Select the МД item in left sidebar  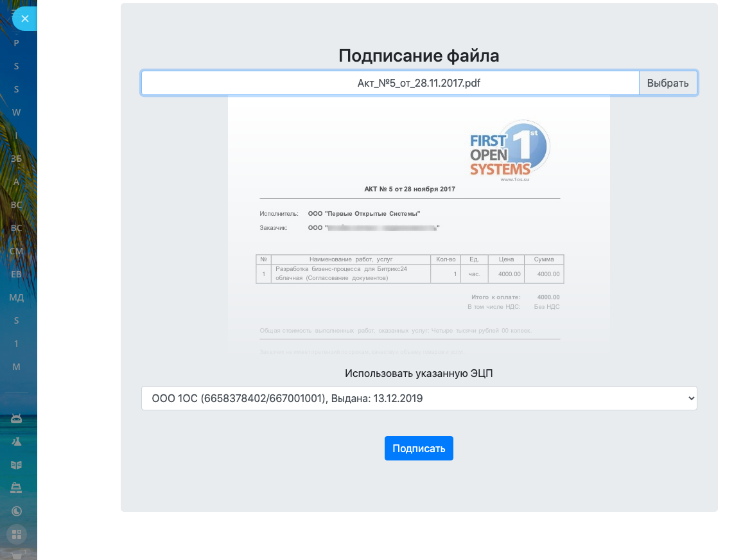point(17,297)
